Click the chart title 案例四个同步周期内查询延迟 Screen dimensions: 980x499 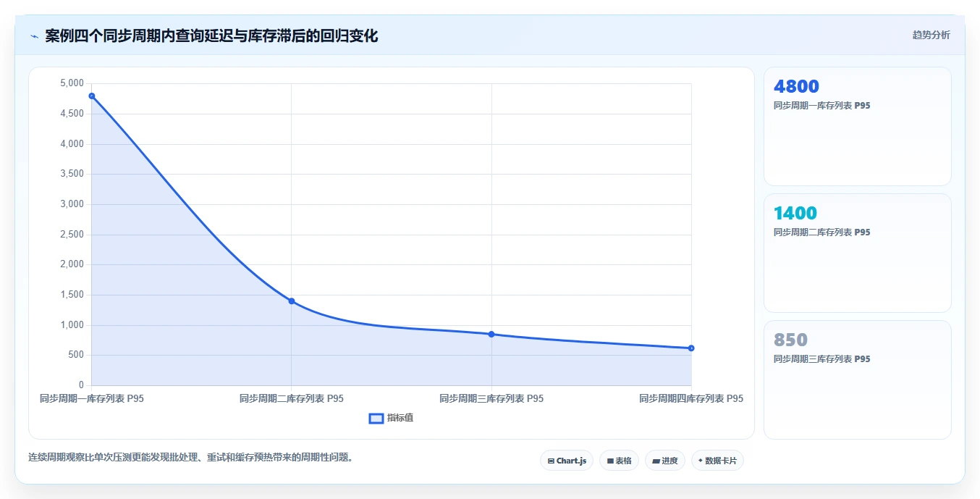(x=211, y=36)
